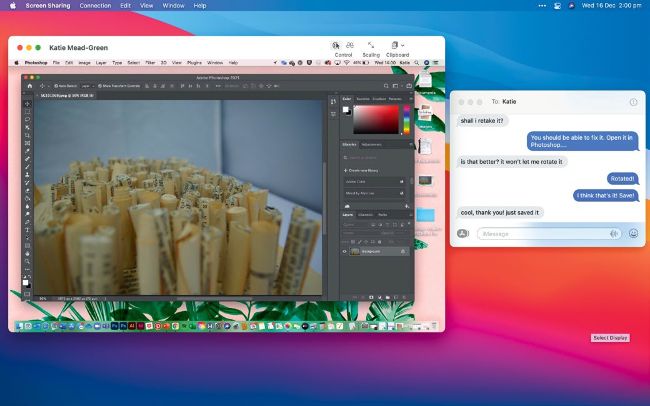
Task: Toggle the Auto-Select checkbox
Action: (x=57, y=86)
